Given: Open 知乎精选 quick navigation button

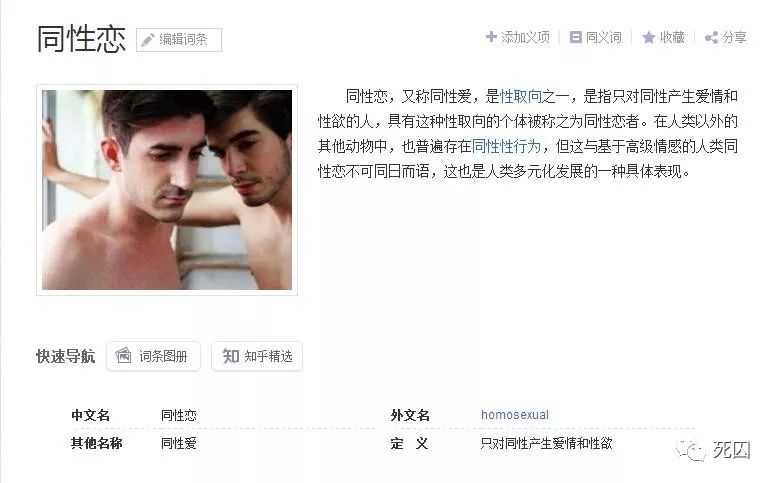Looking at the screenshot, I should tap(257, 356).
